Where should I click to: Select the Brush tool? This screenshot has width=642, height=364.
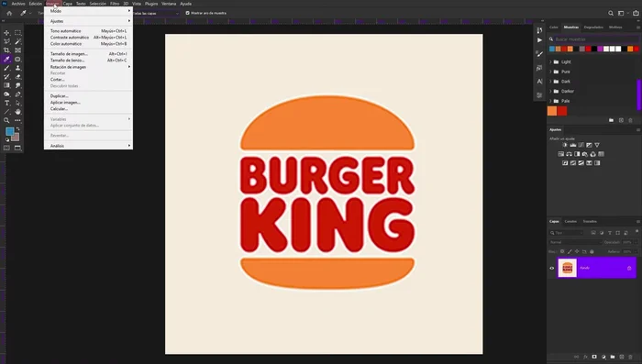click(x=6, y=68)
